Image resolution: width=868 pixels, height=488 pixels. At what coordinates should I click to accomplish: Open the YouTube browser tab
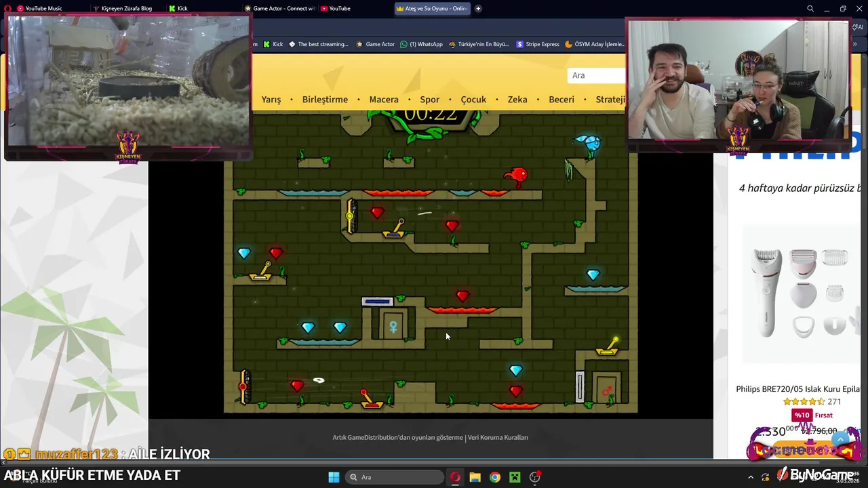(336, 8)
